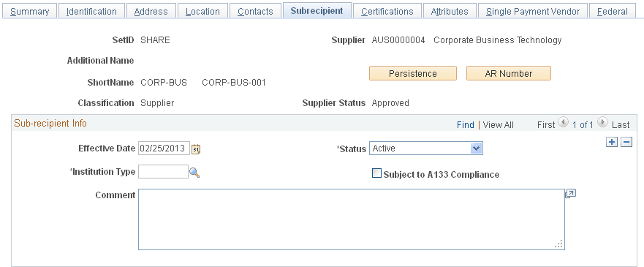Select the Federal tab

(x=613, y=12)
